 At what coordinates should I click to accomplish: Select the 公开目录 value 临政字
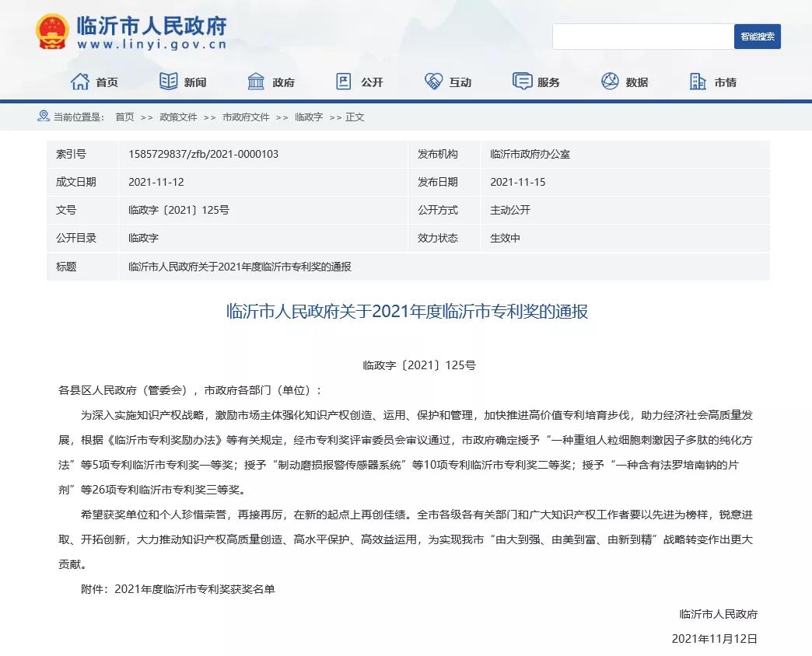click(143, 238)
